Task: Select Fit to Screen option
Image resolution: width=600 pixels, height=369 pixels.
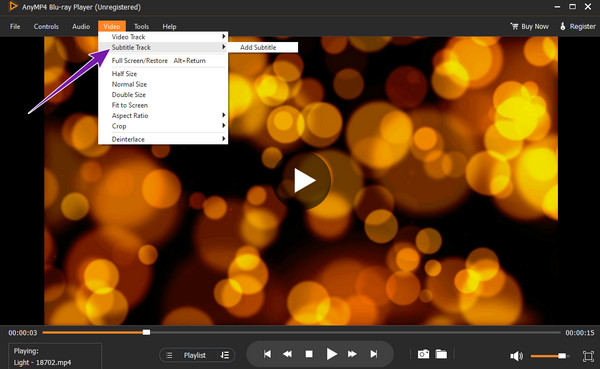Action: pos(163,105)
